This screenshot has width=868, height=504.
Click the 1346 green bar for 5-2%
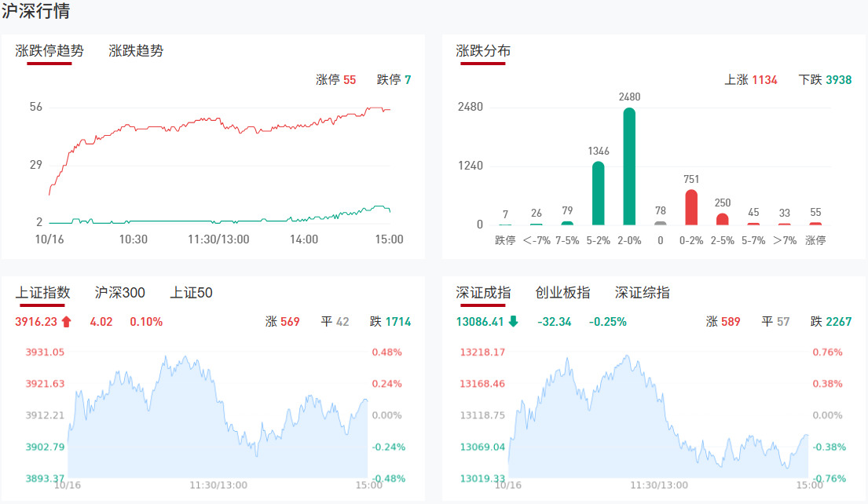tap(598, 193)
